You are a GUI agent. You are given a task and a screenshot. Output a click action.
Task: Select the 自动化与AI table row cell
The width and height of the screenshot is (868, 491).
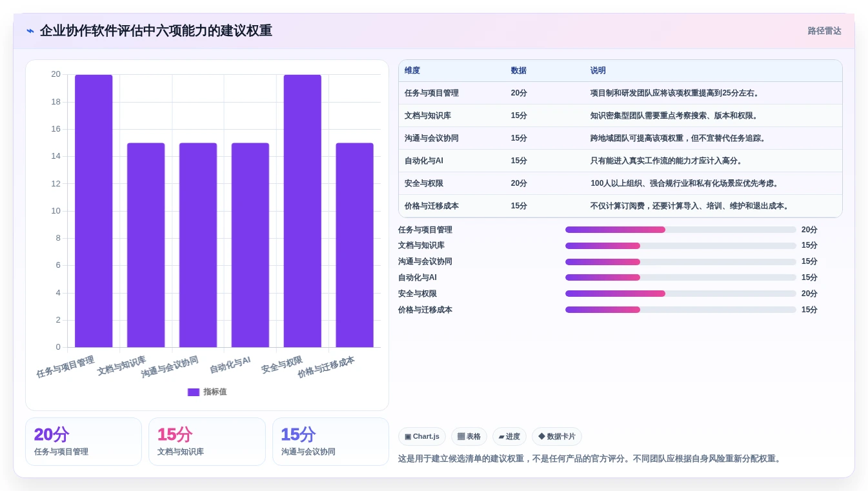424,161
